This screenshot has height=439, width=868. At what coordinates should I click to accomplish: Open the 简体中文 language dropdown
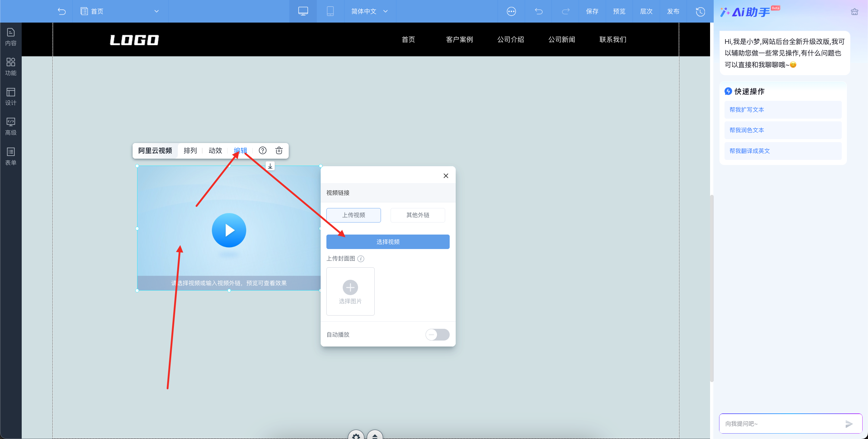[x=369, y=11]
